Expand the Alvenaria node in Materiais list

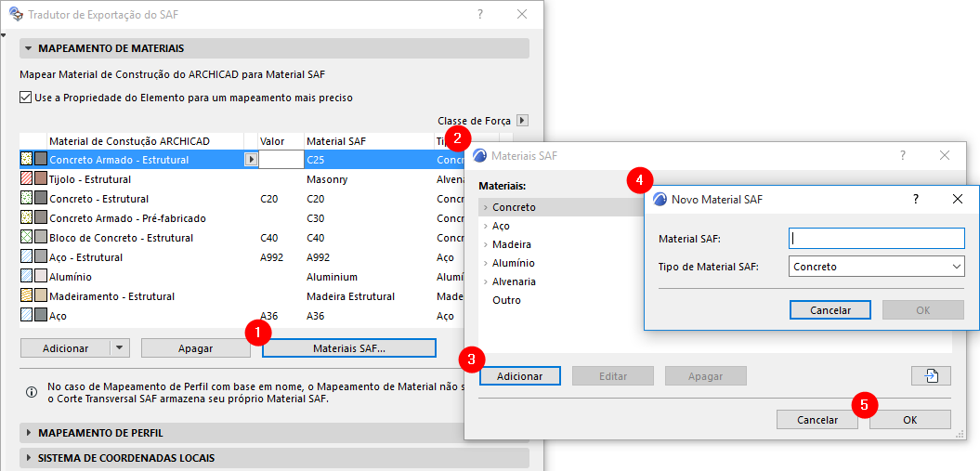485,281
